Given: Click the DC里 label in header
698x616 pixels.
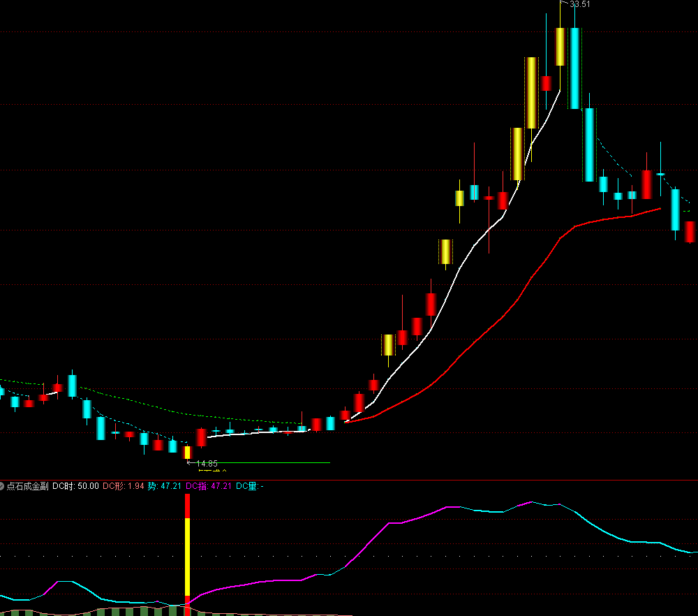Looking at the screenshot, I should (247, 485).
